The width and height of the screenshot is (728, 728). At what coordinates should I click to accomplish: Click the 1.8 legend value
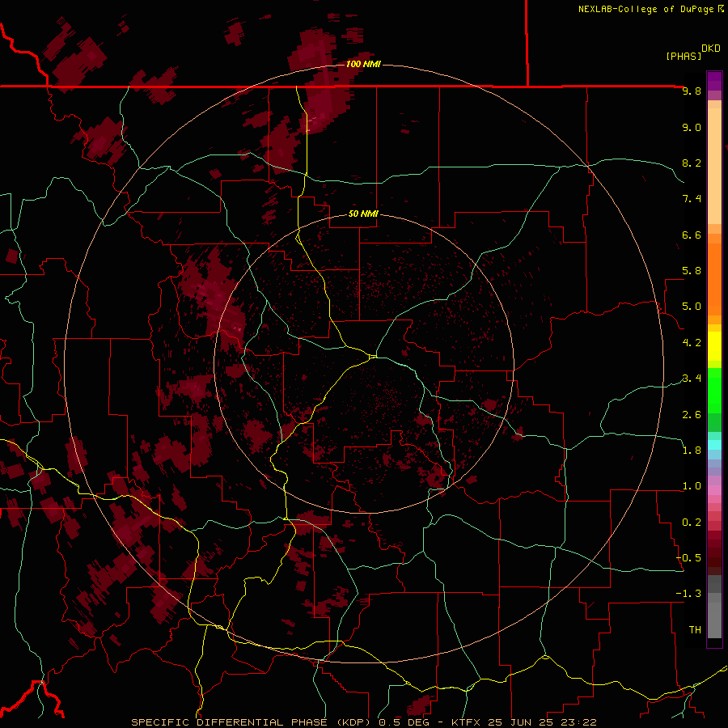point(692,451)
